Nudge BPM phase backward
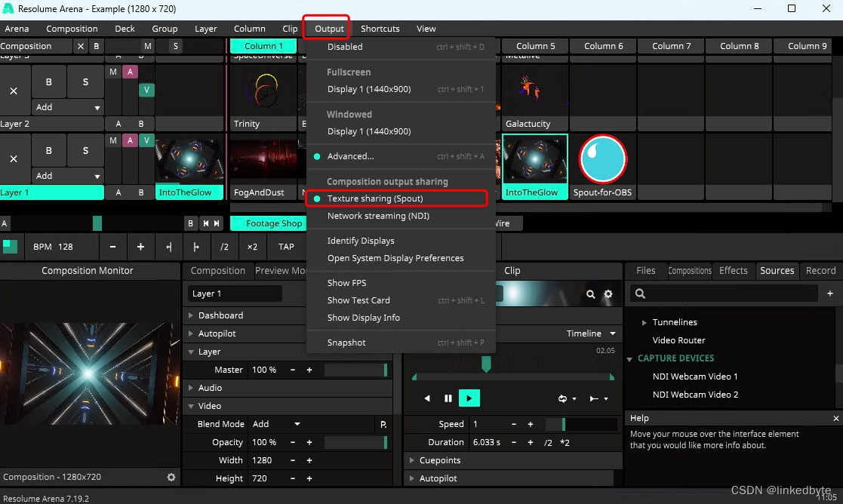Screen dimensions: 843x504 (169, 247)
